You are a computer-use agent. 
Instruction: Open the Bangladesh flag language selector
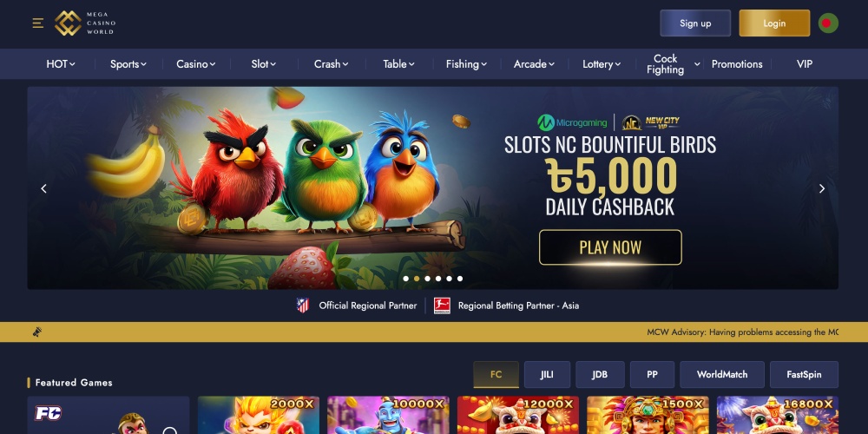(828, 23)
